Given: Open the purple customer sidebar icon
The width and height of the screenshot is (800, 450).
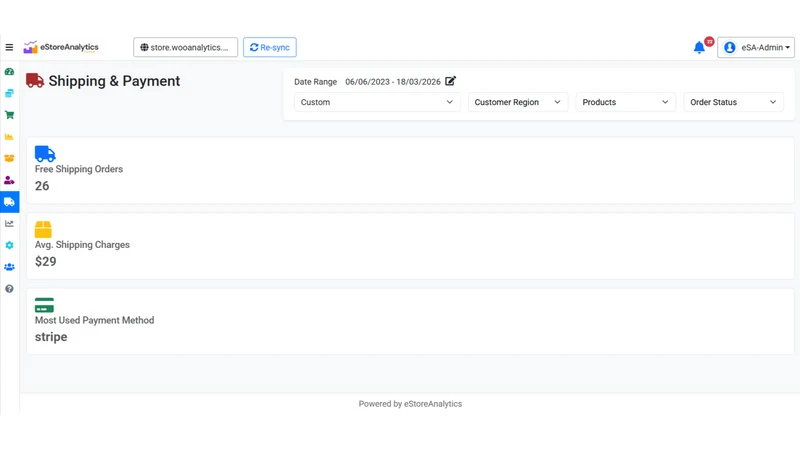Looking at the screenshot, I should pos(9,180).
